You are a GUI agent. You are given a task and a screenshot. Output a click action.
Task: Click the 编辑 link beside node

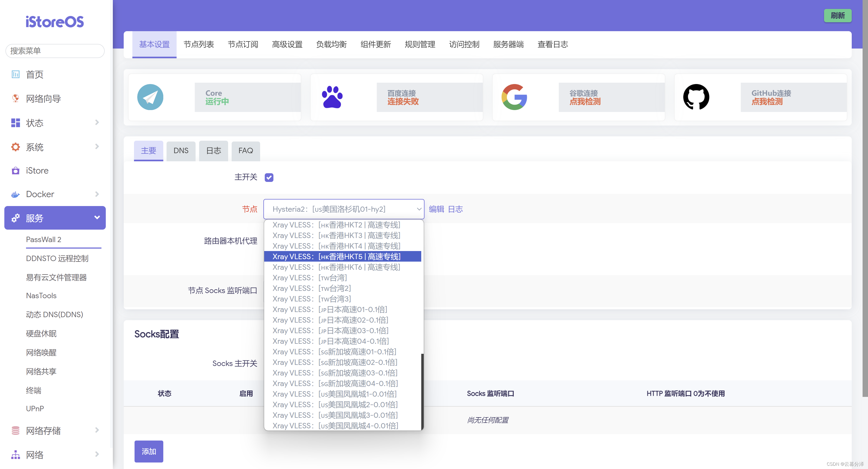tap(436, 209)
